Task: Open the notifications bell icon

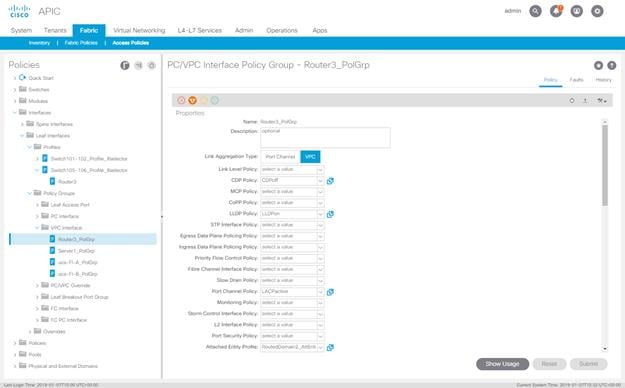Action: pyautogui.click(x=556, y=11)
